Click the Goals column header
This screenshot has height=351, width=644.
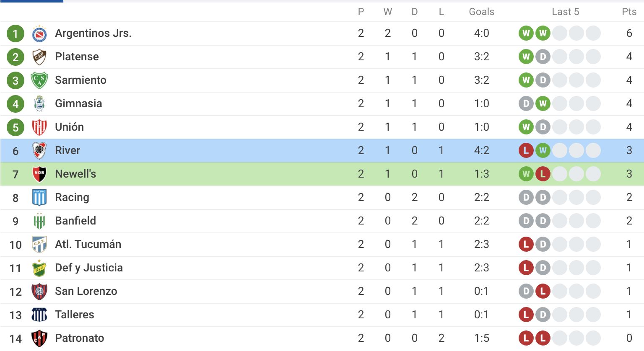481,12
